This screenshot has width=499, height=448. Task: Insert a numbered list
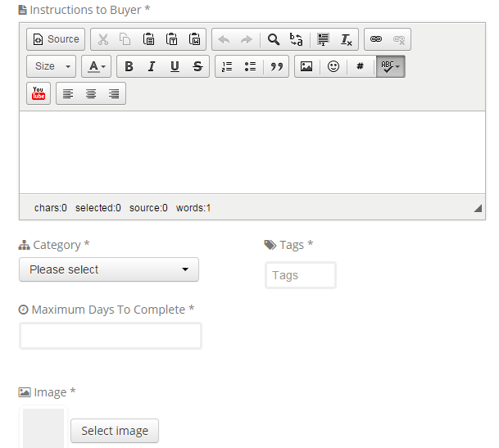click(228, 66)
